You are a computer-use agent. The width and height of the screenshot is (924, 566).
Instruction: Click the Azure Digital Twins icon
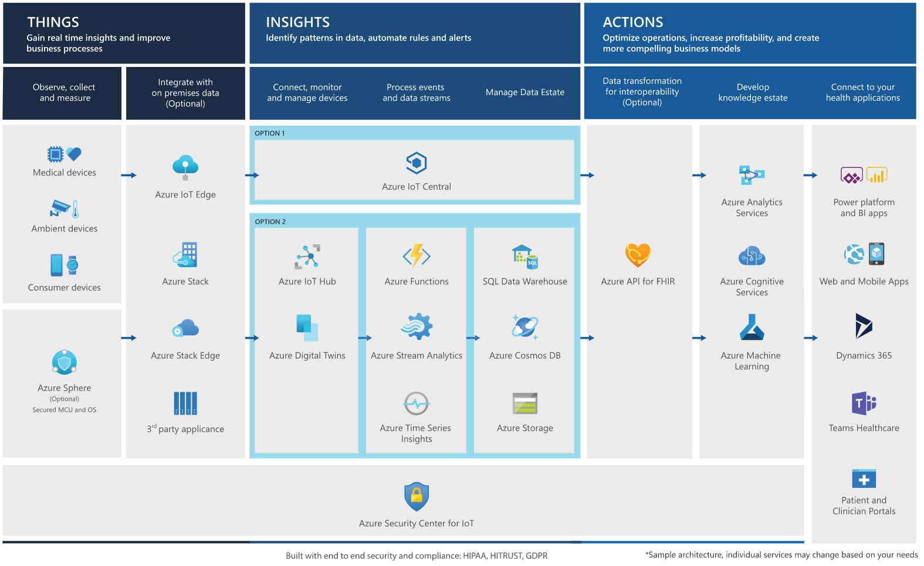[x=307, y=328]
